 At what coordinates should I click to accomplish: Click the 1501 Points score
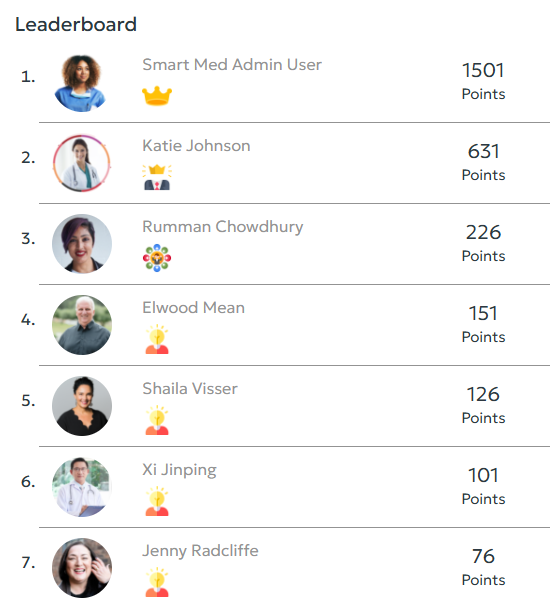(x=483, y=81)
